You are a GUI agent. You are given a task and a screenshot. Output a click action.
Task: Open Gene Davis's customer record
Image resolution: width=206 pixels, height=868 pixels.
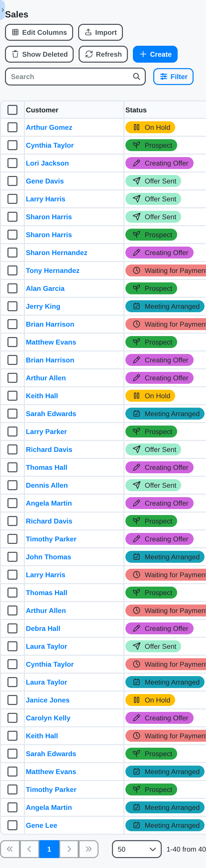45,181
